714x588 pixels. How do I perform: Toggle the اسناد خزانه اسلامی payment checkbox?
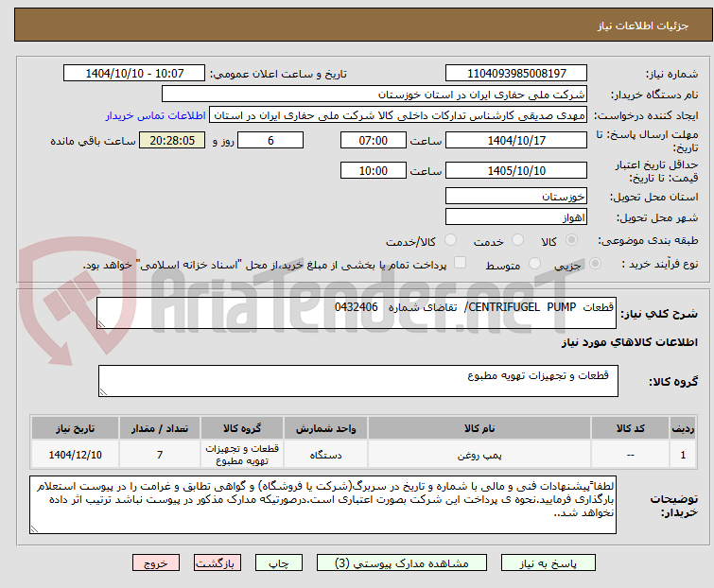461,263
